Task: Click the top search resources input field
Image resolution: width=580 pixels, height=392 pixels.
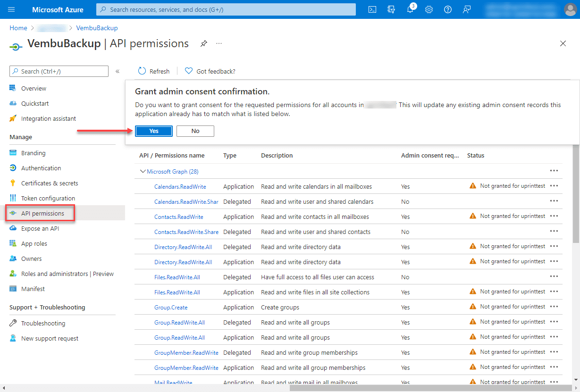Action: [227, 9]
